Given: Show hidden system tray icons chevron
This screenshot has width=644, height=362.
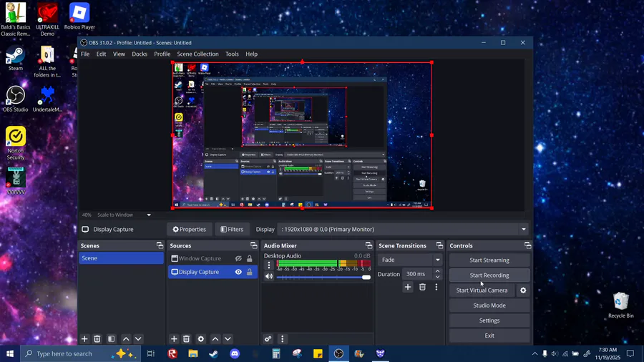Looking at the screenshot, I should (535, 354).
